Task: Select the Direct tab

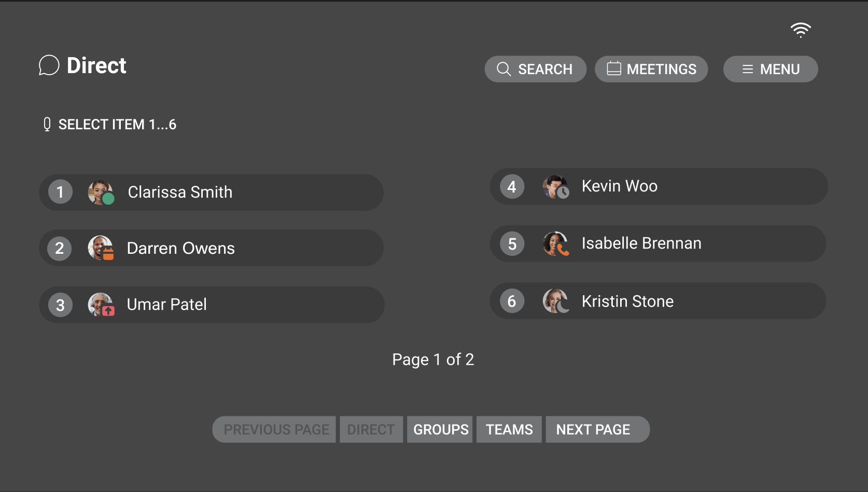Action: tap(371, 429)
